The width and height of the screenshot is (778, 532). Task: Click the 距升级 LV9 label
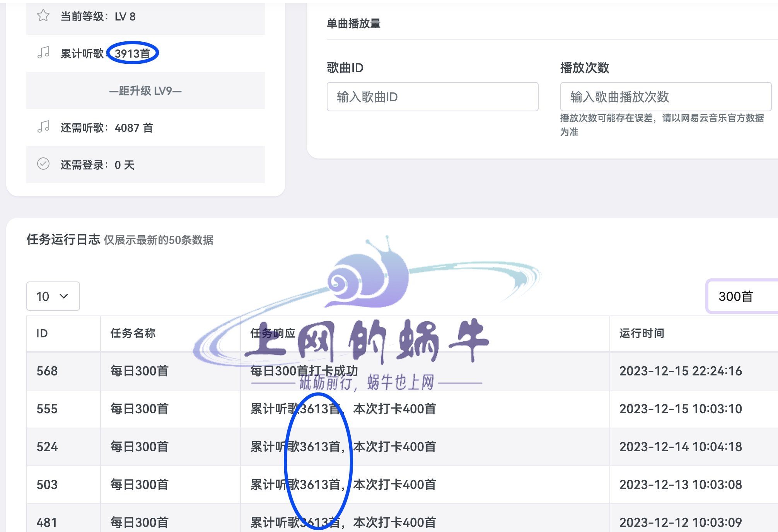pos(145,91)
